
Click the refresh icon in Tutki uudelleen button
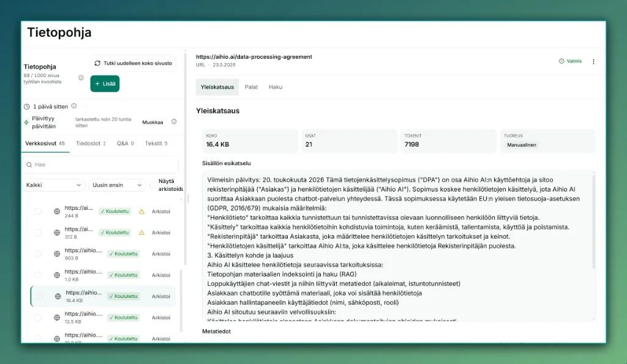97,63
